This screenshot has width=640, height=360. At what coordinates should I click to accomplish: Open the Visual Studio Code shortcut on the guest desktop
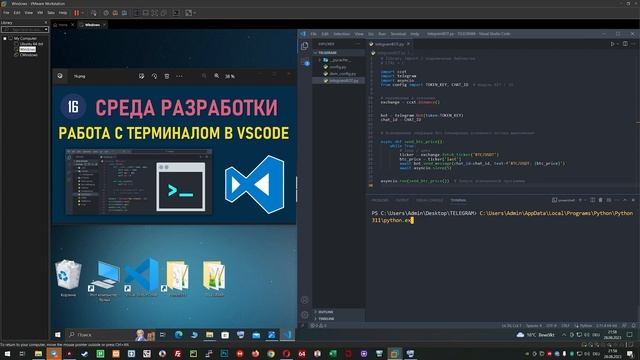(x=141, y=278)
